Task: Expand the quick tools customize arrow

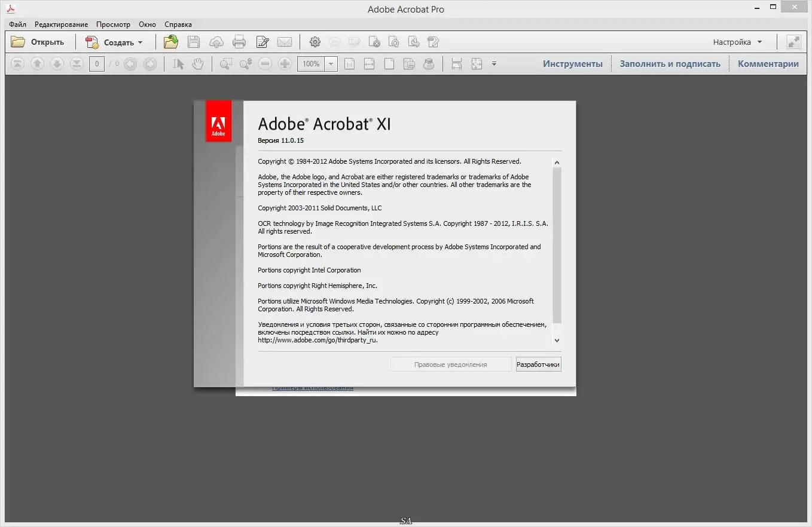Action: [x=494, y=63]
